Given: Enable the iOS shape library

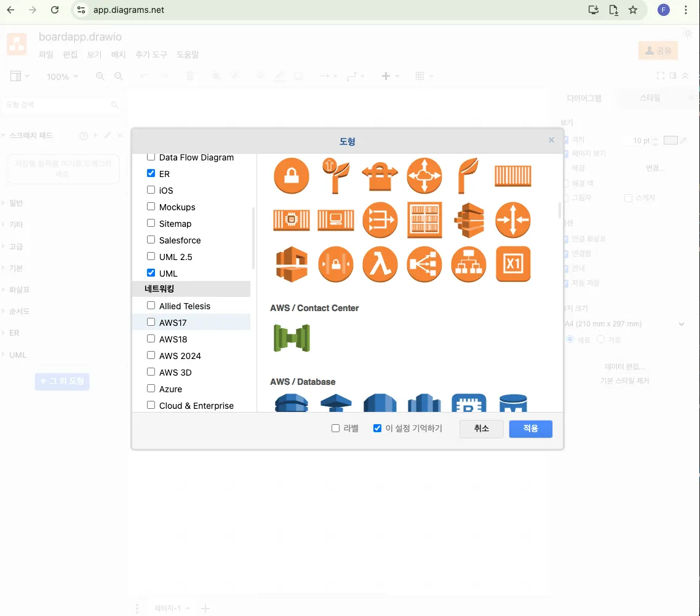Looking at the screenshot, I should (x=151, y=189).
